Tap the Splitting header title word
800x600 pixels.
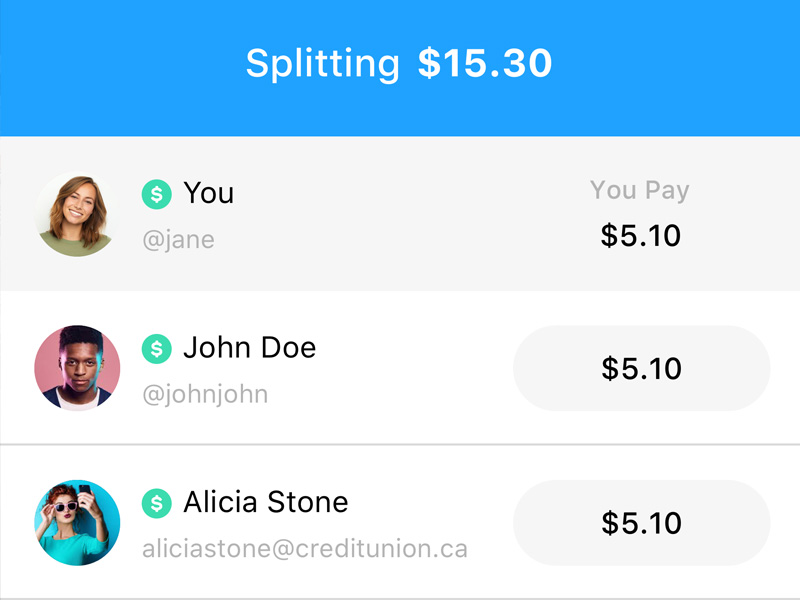tap(322, 64)
